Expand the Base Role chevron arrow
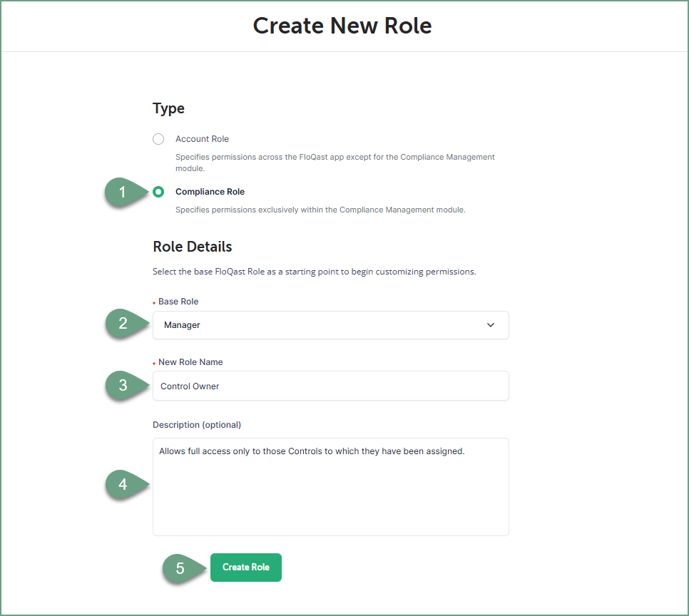This screenshot has width=689, height=616. coord(491,325)
